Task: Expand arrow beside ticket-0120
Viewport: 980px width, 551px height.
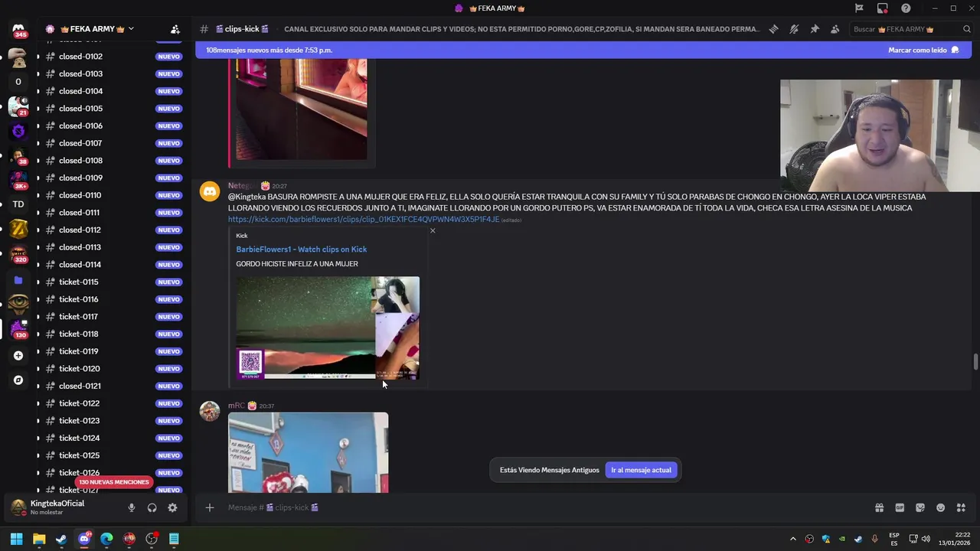Action: (x=38, y=368)
